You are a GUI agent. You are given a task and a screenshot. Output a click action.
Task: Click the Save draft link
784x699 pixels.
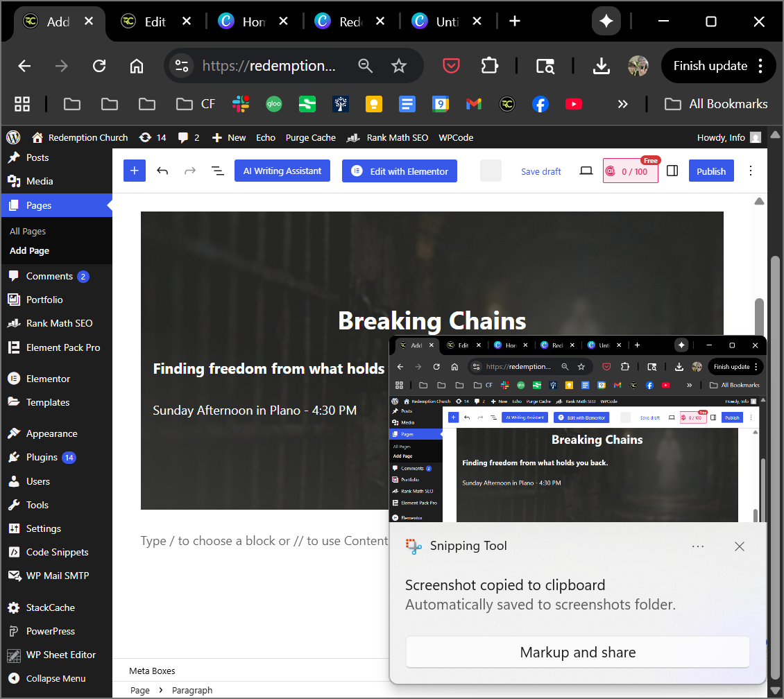(x=540, y=171)
